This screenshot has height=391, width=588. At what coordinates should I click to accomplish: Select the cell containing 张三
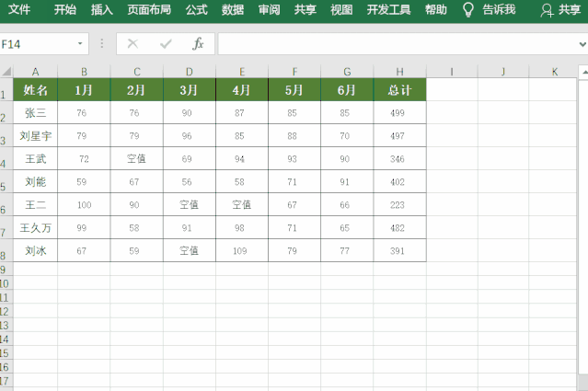pyautogui.click(x=35, y=112)
